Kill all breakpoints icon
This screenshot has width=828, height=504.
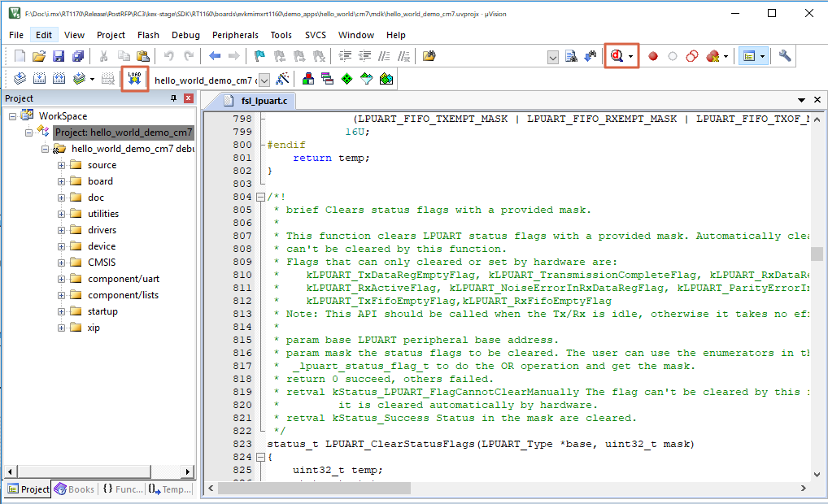pos(713,56)
